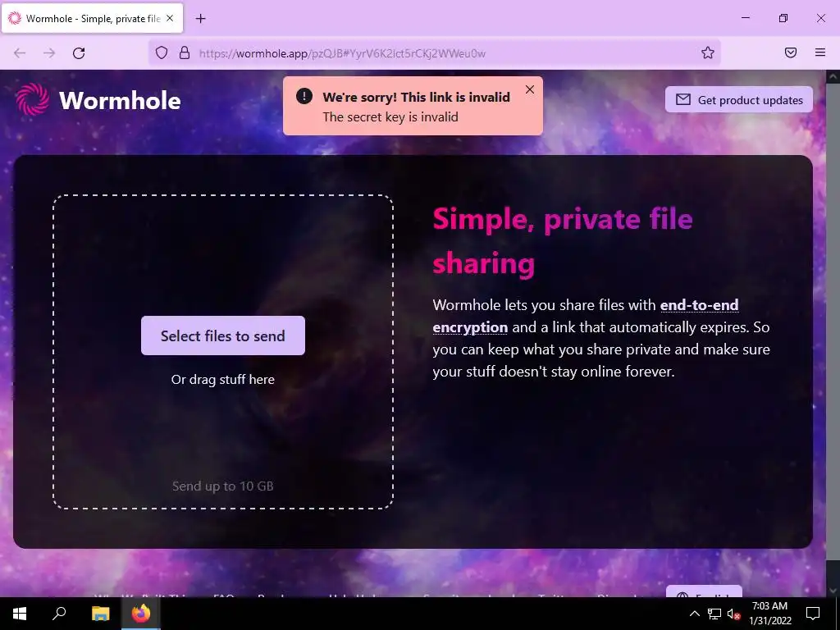The image size is (840, 630).
Task: Select the Wormhole tab
Action: 92,18
